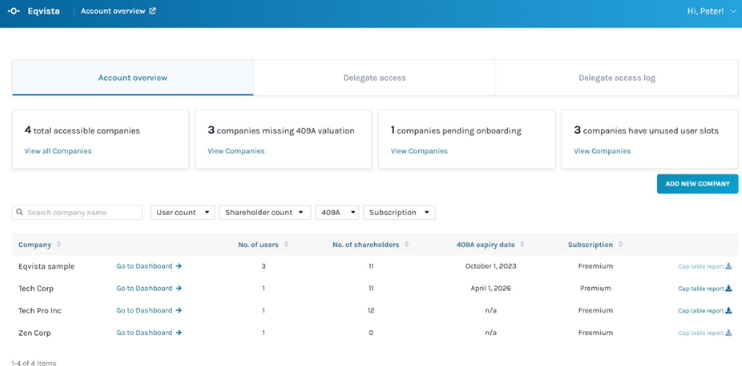The width and height of the screenshot is (742, 366).
Task: Click company name Tech Pro Inc
Action: point(40,311)
